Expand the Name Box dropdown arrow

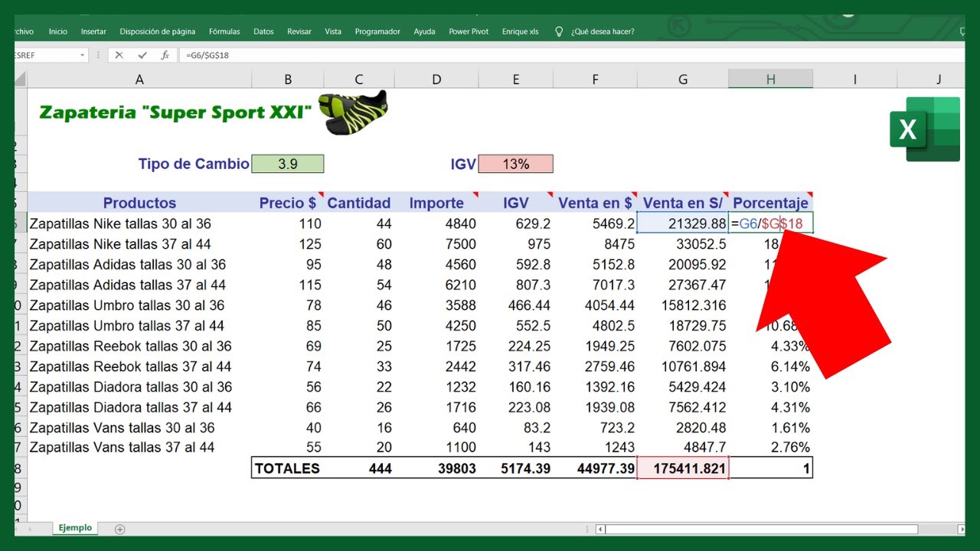point(83,55)
